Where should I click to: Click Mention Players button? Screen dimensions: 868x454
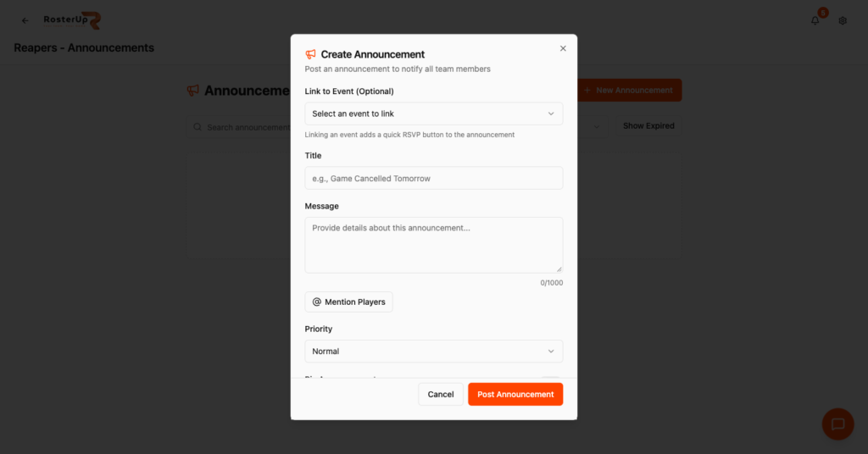point(348,302)
